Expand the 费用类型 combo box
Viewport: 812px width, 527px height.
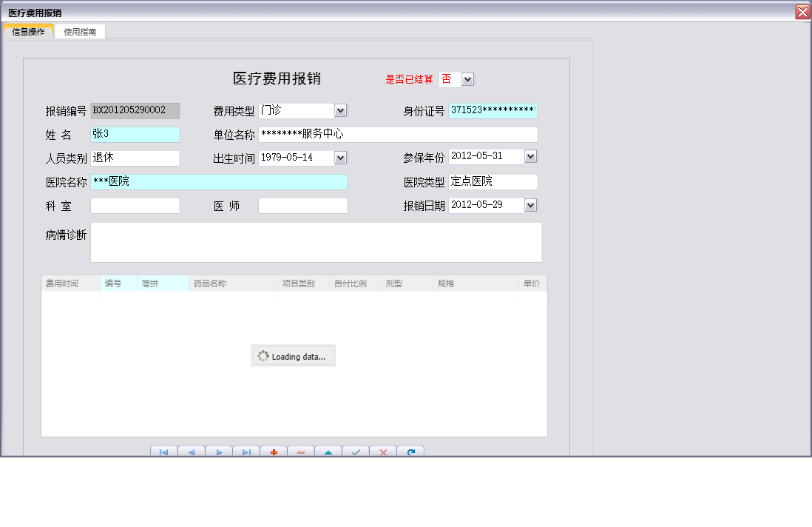[339, 110]
